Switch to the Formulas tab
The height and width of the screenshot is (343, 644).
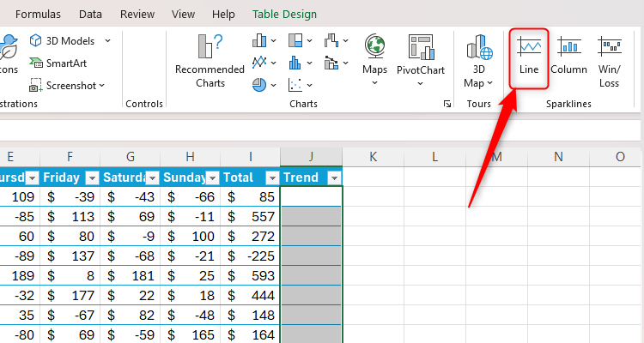(38, 15)
